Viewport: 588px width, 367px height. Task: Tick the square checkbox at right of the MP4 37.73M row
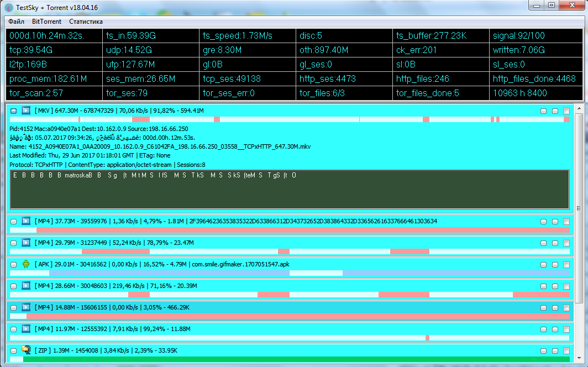(x=566, y=222)
